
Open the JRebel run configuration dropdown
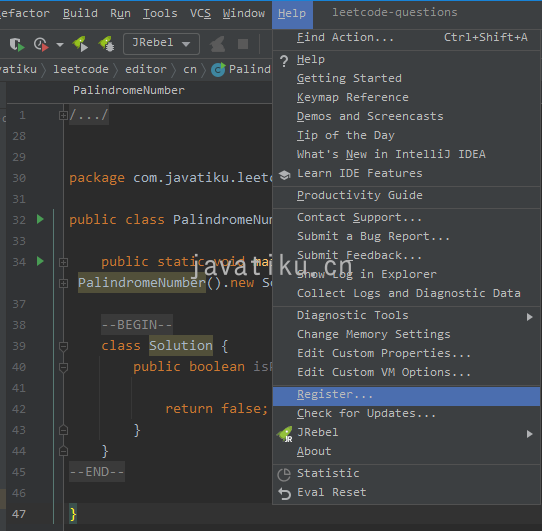(161, 44)
